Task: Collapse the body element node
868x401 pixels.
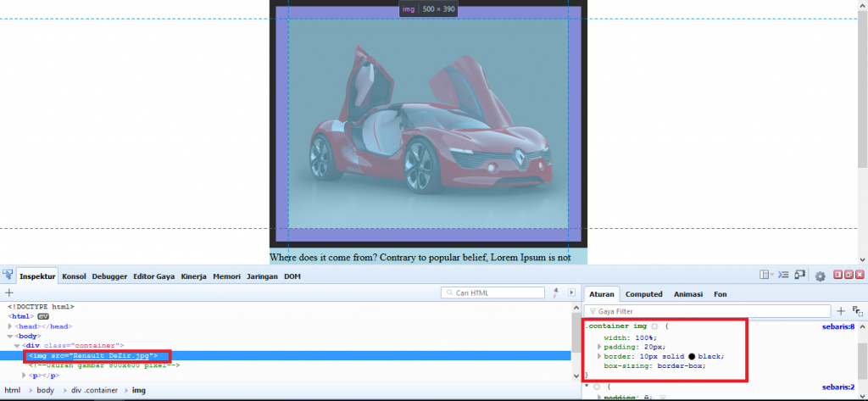Action: [10, 337]
